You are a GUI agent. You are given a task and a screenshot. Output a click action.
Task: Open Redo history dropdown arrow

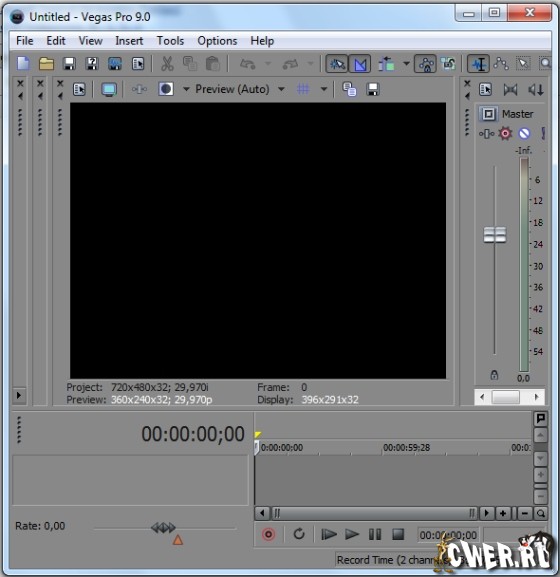[x=311, y=64]
